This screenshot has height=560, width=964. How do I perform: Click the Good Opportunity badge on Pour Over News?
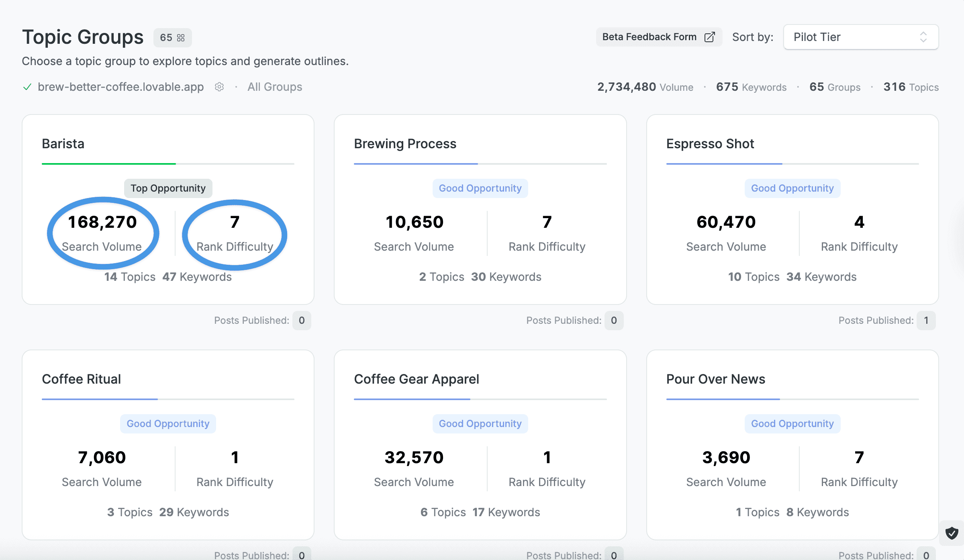coord(792,424)
